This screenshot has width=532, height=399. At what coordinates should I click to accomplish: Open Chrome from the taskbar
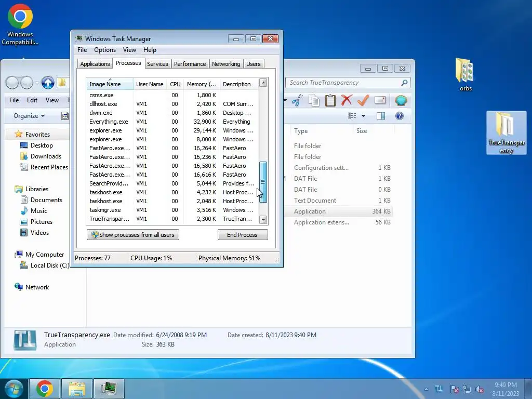(x=45, y=389)
